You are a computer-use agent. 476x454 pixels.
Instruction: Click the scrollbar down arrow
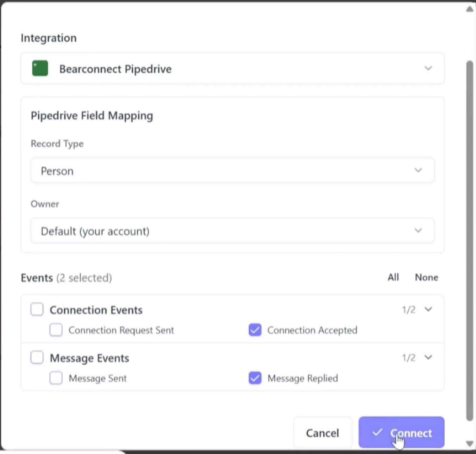pyautogui.click(x=470, y=443)
